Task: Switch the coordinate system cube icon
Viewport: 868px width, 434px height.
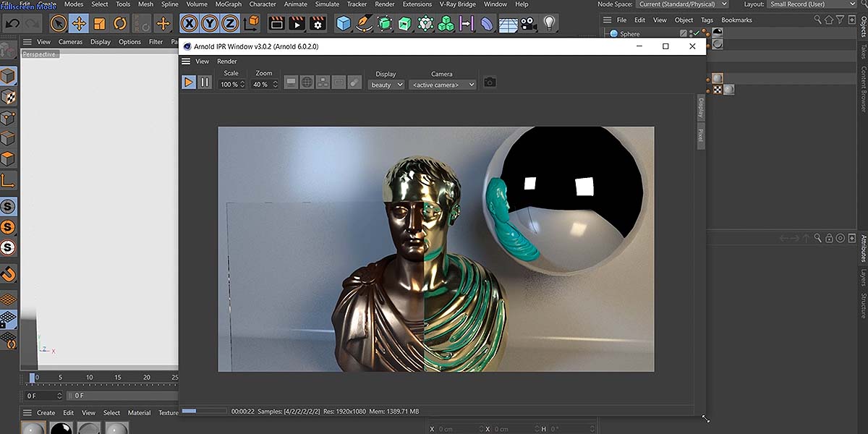Action: (x=251, y=24)
